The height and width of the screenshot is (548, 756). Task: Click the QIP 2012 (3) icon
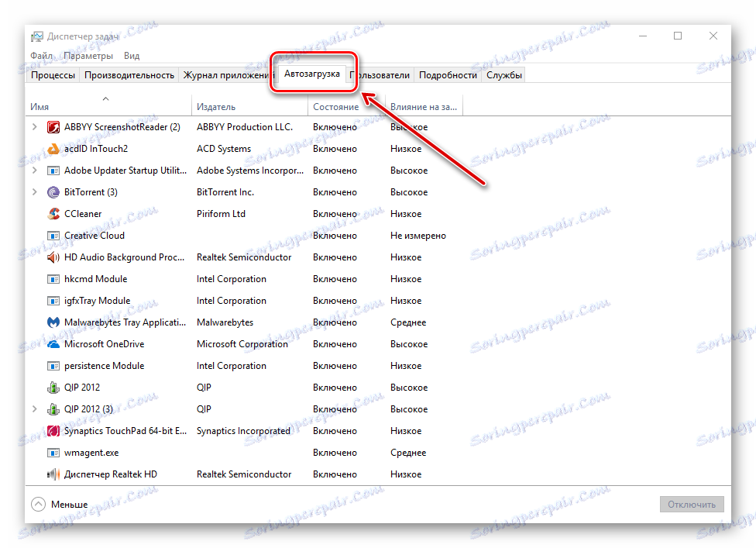click(53, 409)
